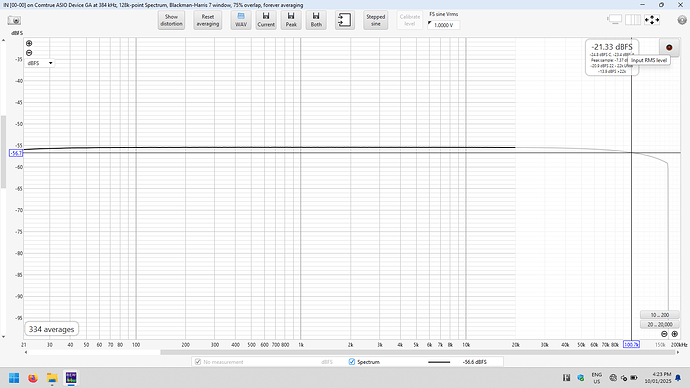The width and height of the screenshot is (690, 388).
Task: Click the -21.33 dBFS input level readout
Action: pos(612,47)
